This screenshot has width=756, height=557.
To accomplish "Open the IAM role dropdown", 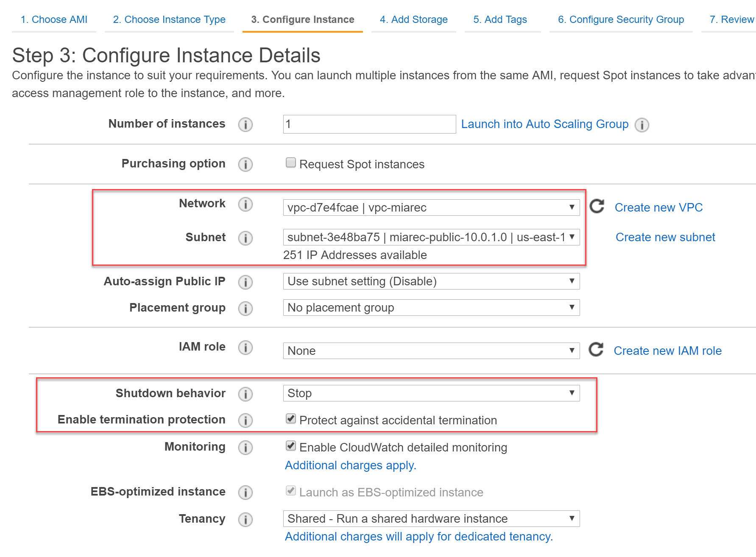I will click(431, 351).
